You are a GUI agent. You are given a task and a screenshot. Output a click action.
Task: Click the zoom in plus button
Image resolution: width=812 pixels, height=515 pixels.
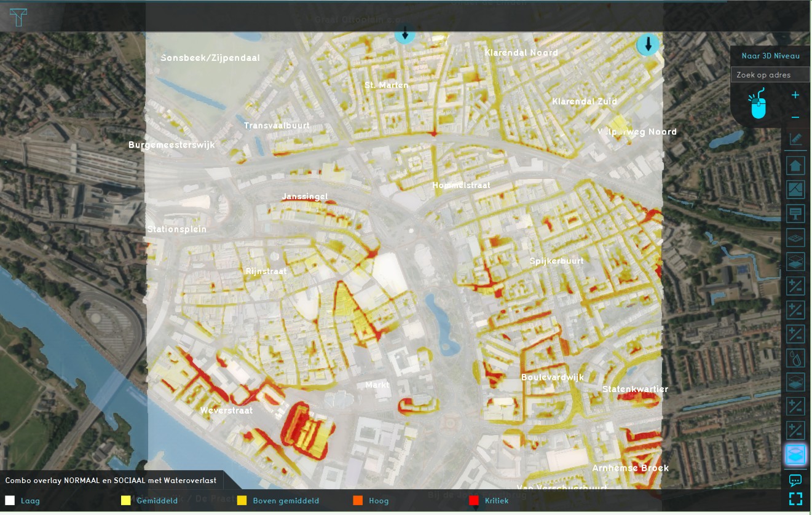(795, 95)
